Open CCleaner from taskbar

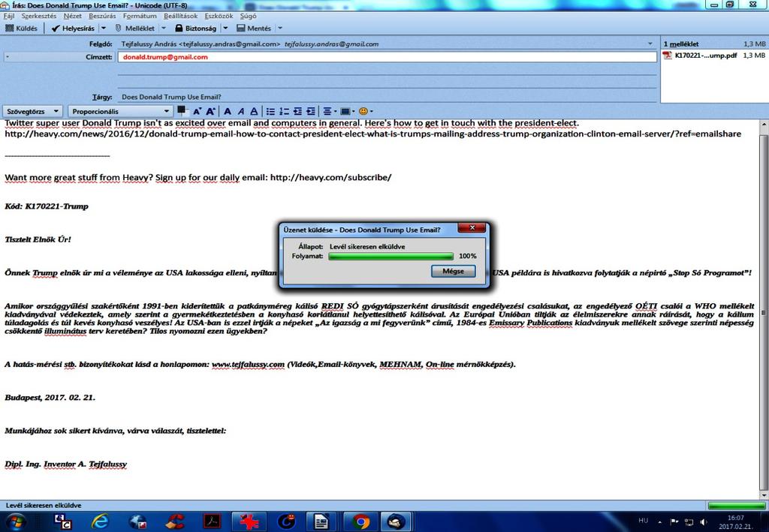(x=174, y=521)
